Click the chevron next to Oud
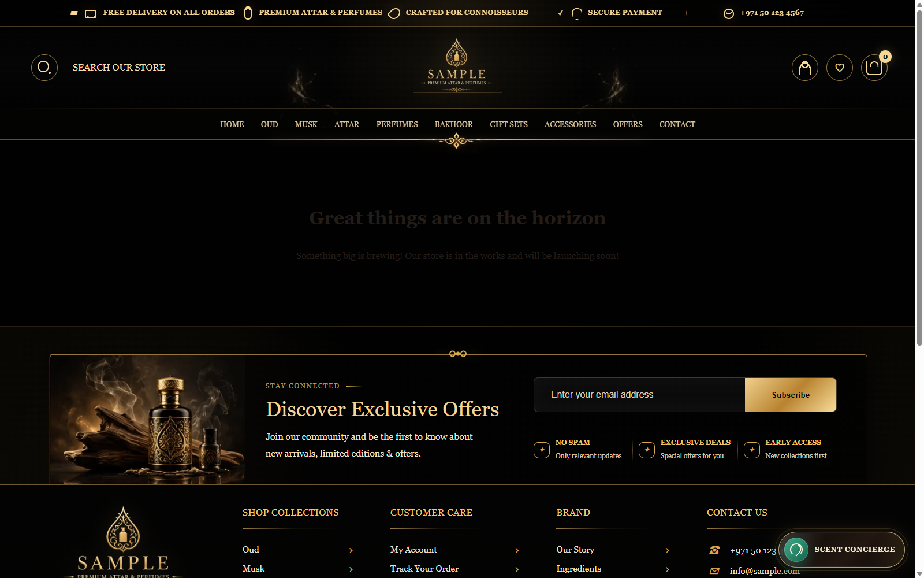Screen dimensions: 924x578 [351, 550]
